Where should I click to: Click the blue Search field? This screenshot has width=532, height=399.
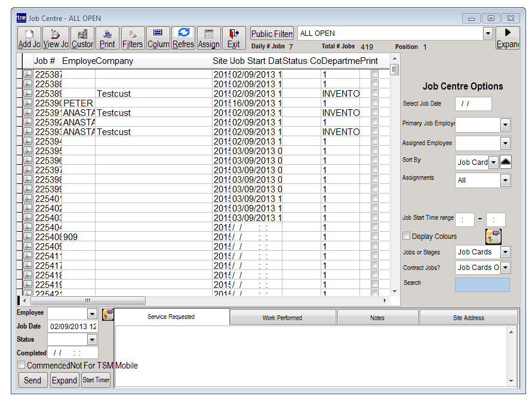click(x=482, y=285)
